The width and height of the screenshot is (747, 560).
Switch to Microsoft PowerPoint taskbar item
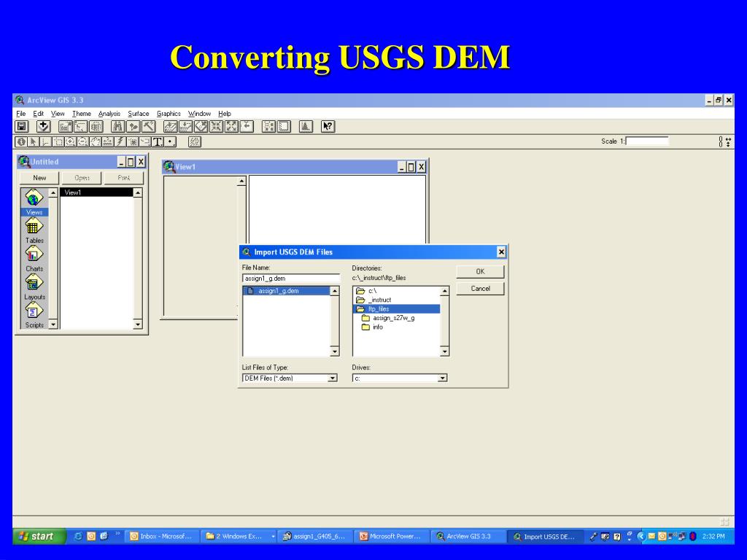[392, 536]
